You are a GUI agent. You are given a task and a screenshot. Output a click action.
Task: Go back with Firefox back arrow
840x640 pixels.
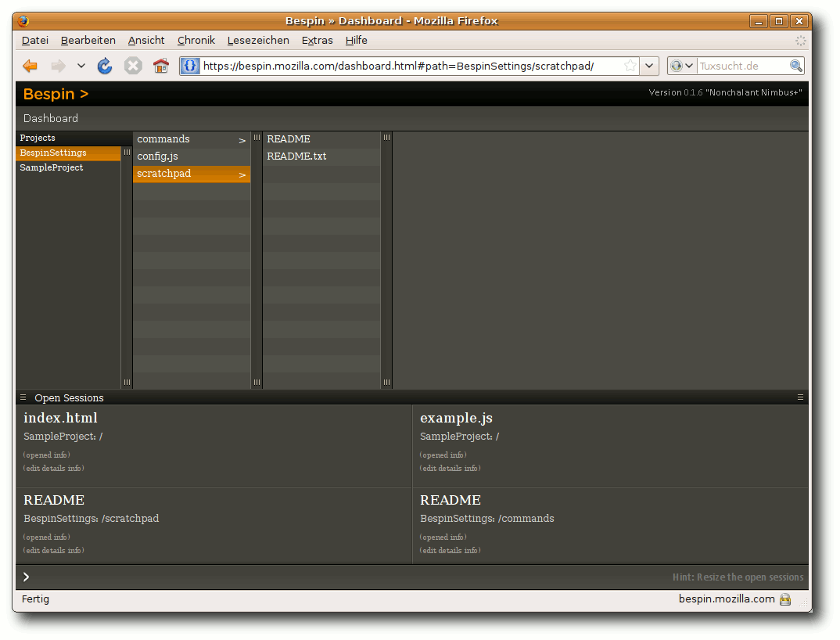[x=30, y=66]
